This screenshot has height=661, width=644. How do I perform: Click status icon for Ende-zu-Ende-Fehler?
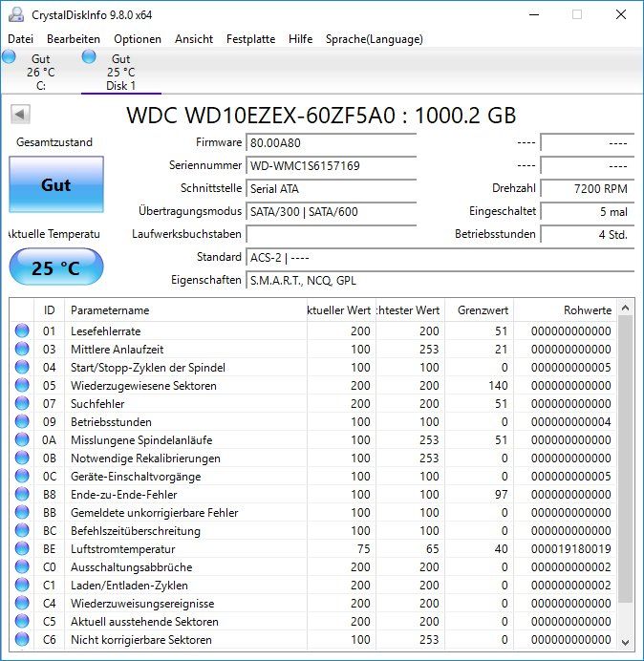pos(22,494)
